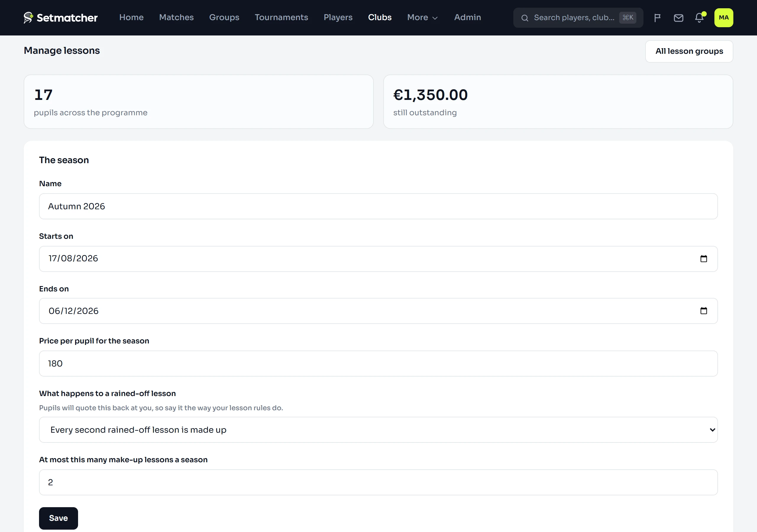Open the flag icon in the header
The width and height of the screenshot is (757, 532).
657,18
